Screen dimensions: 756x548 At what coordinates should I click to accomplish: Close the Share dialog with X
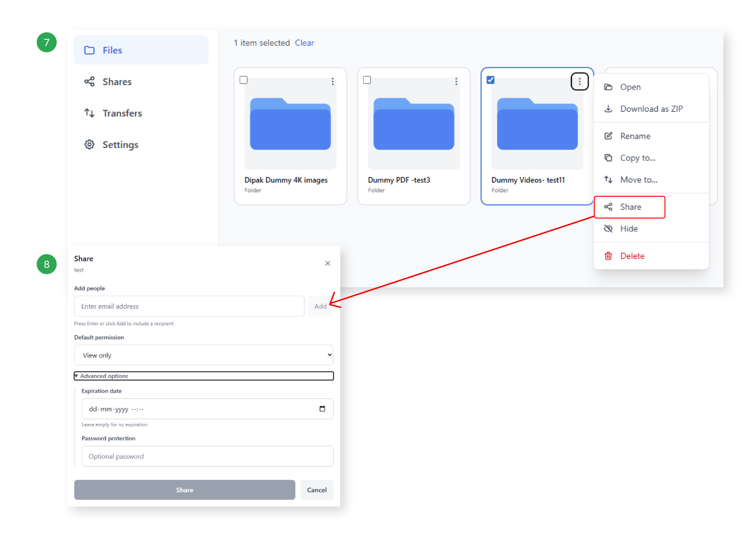pyautogui.click(x=327, y=264)
